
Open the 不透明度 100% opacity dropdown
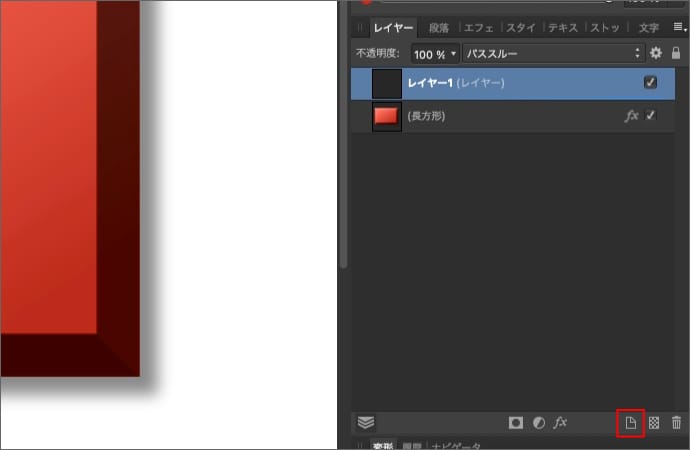435,53
